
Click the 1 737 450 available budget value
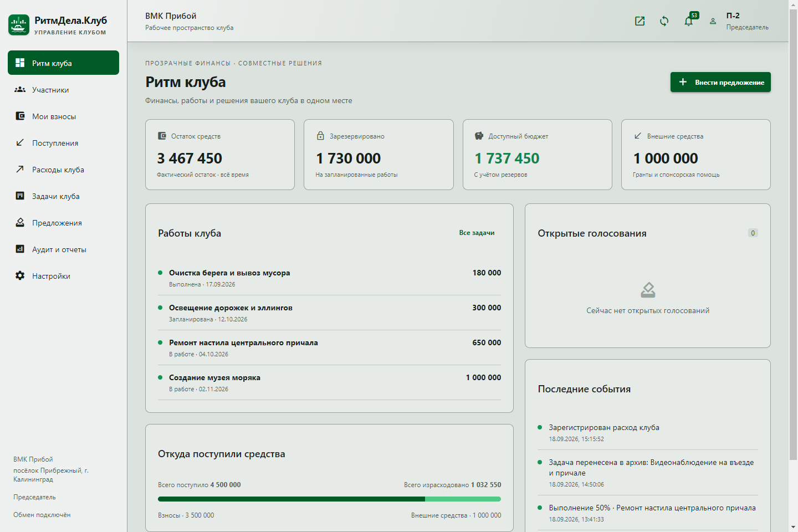pyautogui.click(x=507, y=158)
